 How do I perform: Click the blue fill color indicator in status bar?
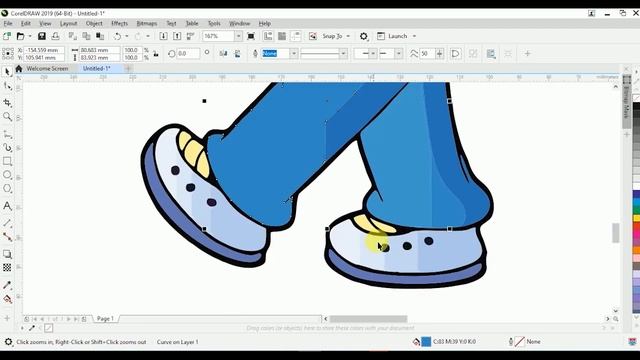pyautogui.click(x=426, y=342)
